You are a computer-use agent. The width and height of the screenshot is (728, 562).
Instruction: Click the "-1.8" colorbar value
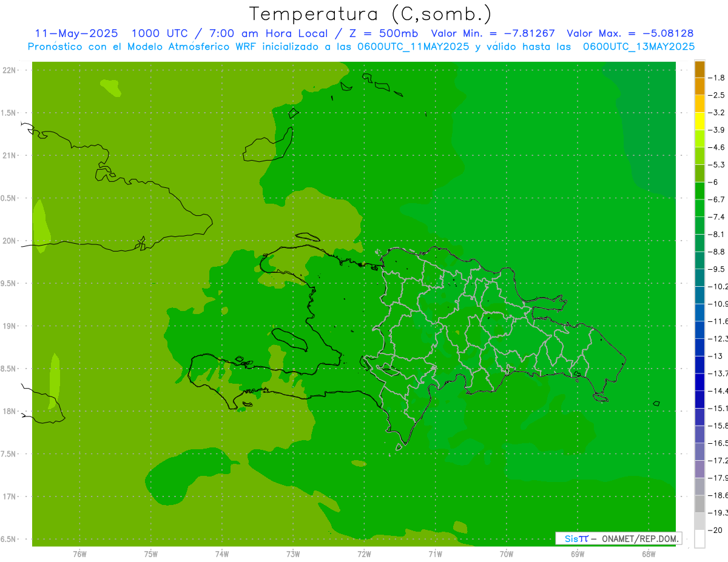point(716,78)
